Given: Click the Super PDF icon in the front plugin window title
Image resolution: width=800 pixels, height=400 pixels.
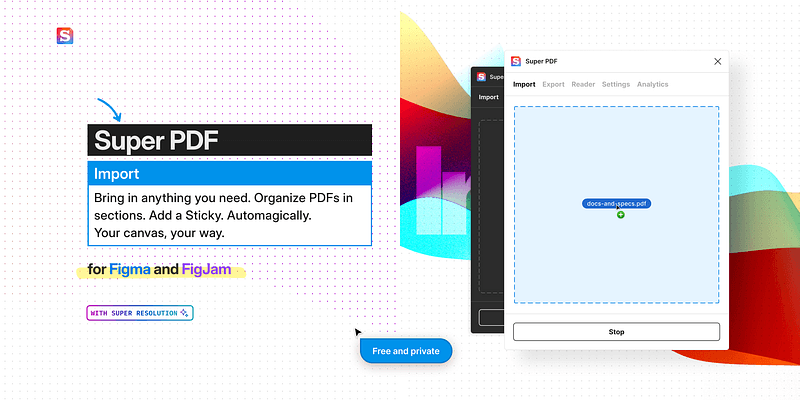Looking at the screenshot, I should click(x=516, y=61).
